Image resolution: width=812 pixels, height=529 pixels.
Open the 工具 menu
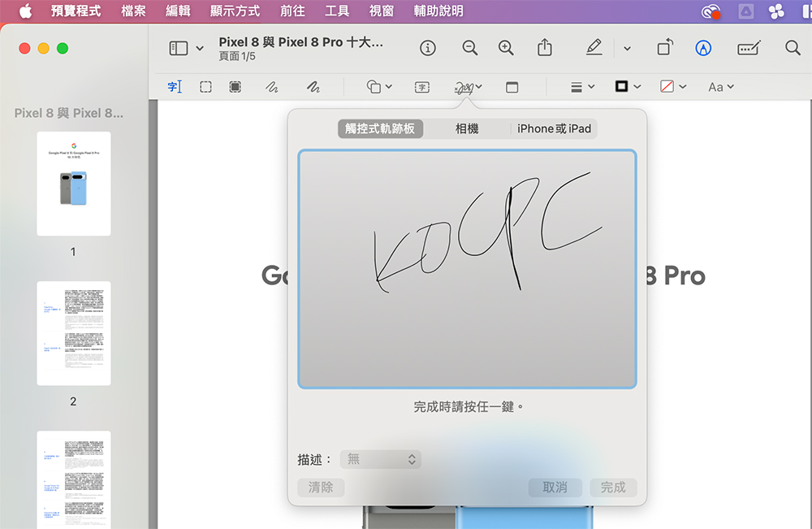tap(337, 11)
